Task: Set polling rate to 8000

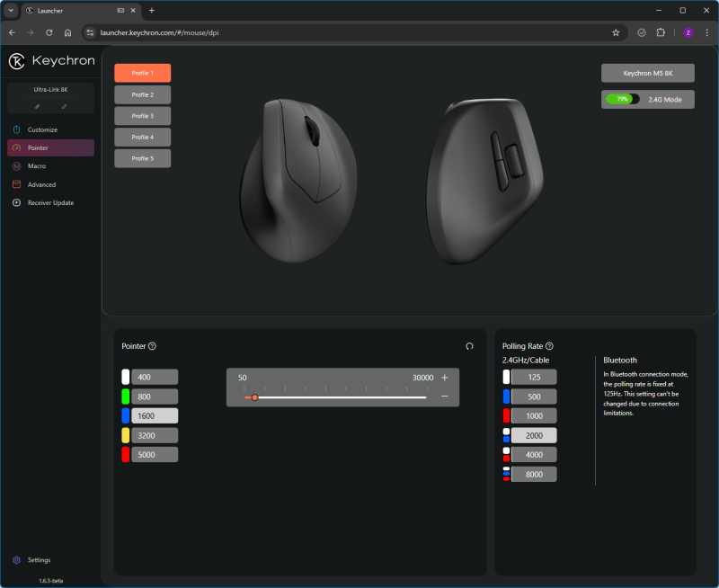Action: pos(534,474)
